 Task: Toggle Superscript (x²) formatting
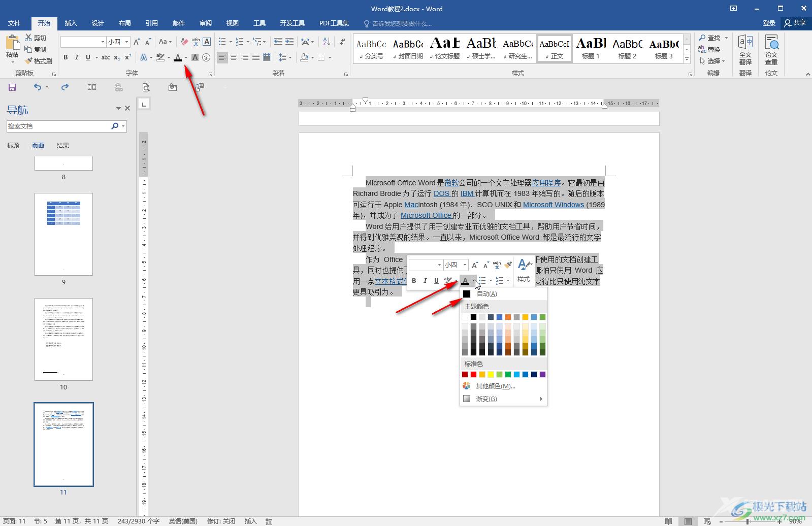pos(128,57)
